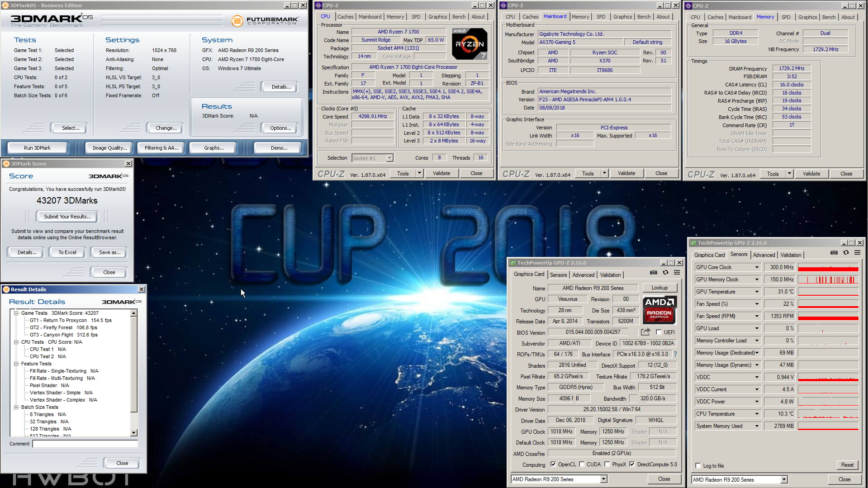Open GPU selector dropdown in GPU-Z Sensors window
868x488 pixels.
tap(784, 480)
